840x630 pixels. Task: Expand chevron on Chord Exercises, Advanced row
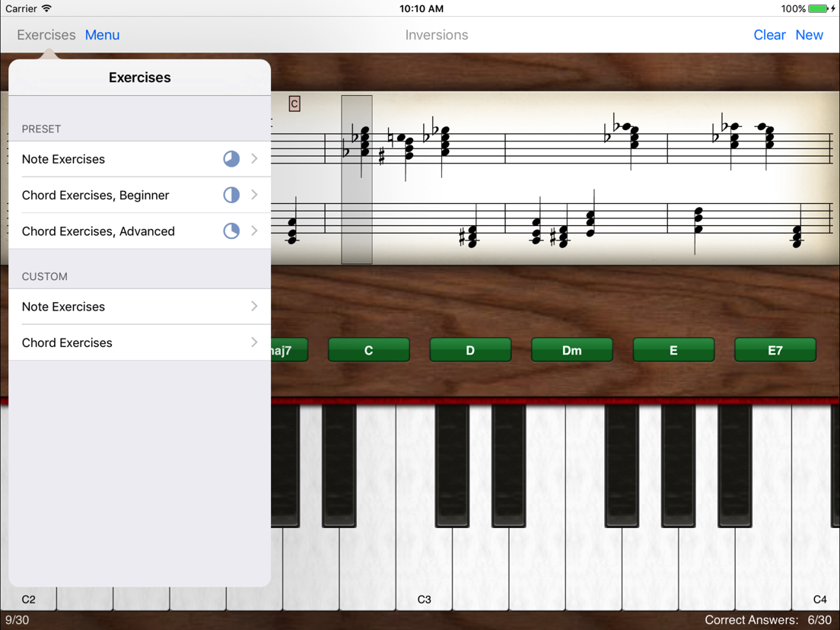254,231
